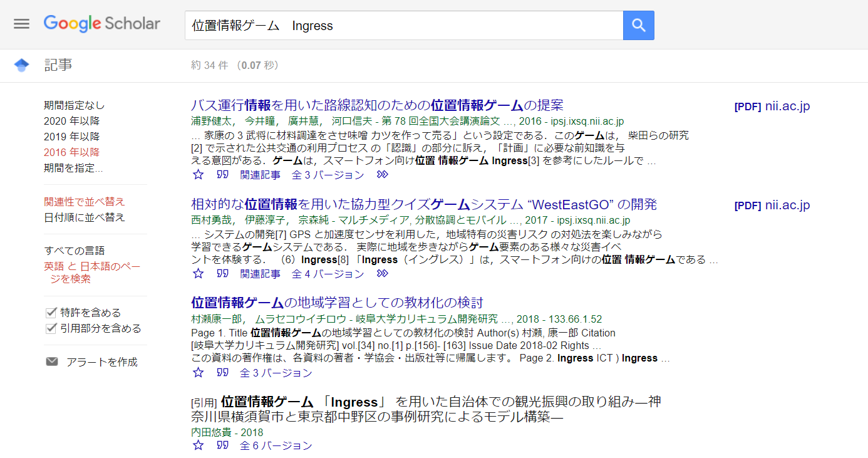Viewport: 868px width, 458px height.
Task: Cite the WestEastGO result
Action: (x=222, y=274)
